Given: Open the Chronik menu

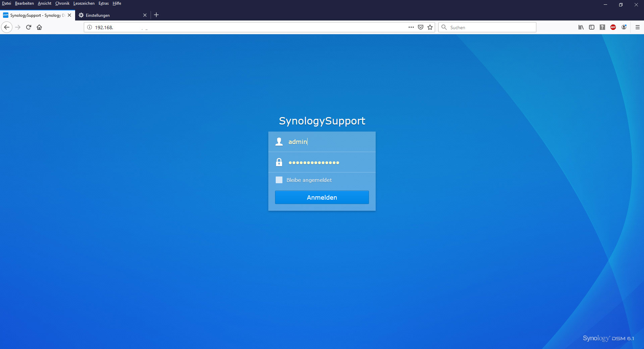Looking at the screenshot, I should click(62, 3).
